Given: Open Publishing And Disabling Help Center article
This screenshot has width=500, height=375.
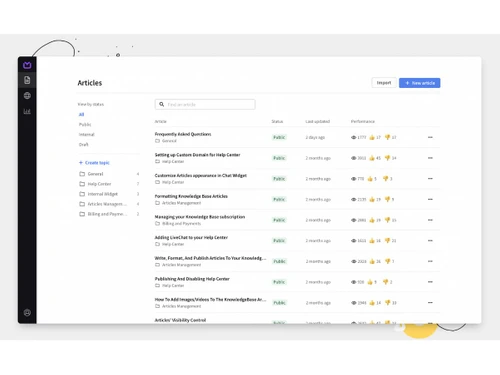Looking at the screenshot, I should 192,279.
